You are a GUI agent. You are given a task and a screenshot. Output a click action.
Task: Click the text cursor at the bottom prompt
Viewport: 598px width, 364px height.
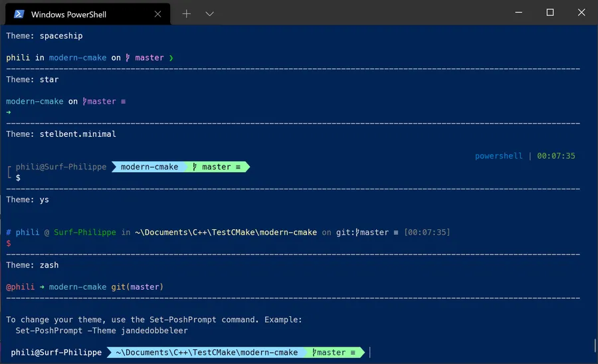369,353
